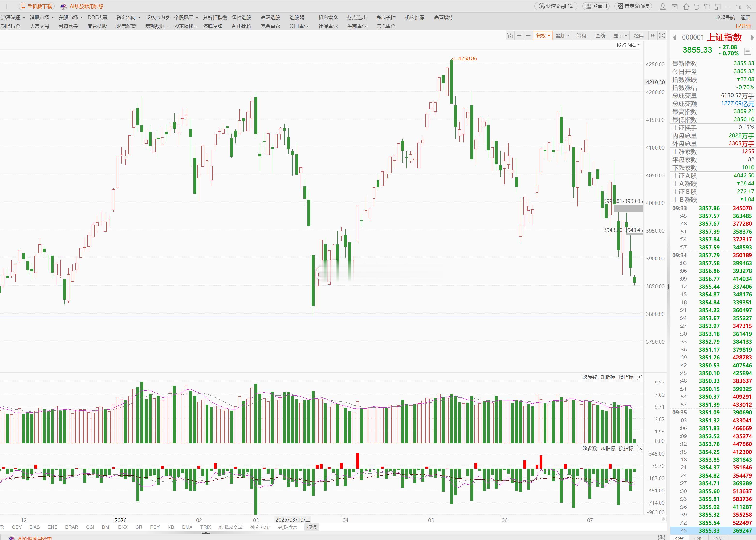Screen dimensions: 756x540
Task: Open 快速交易F12 quick trade
Action: [x=556, y=6]
